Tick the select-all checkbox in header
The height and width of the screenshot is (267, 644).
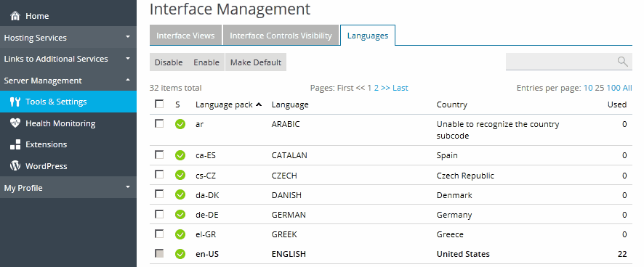point(159,104)
